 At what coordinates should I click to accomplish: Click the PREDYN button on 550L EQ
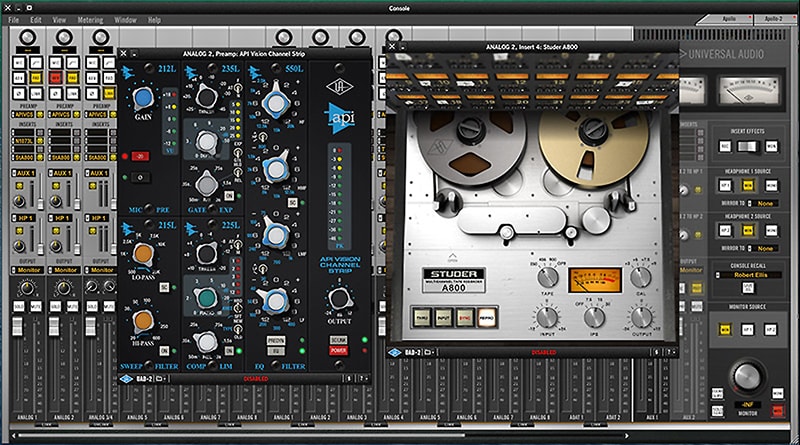pyautogui.click(x=276, y=340)
